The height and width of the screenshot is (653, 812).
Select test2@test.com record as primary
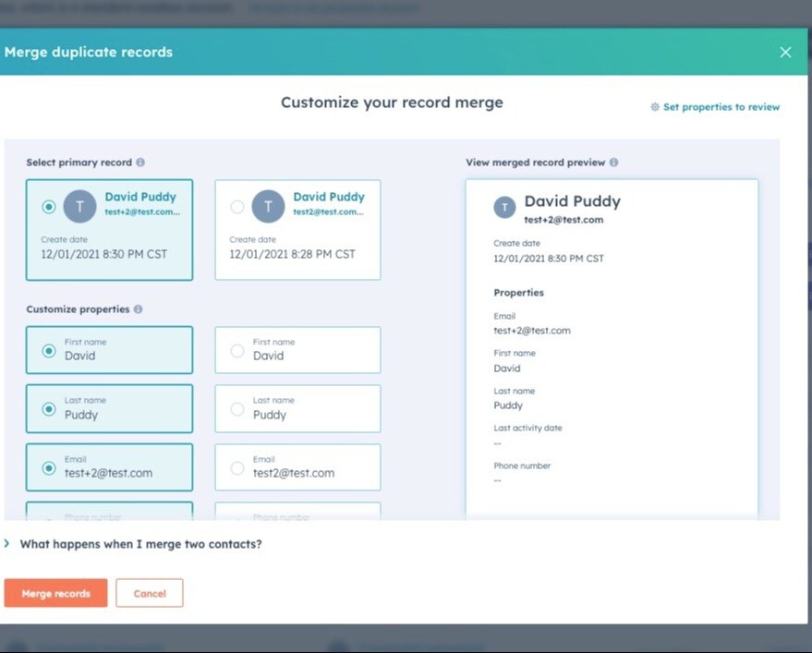(237, 207)
